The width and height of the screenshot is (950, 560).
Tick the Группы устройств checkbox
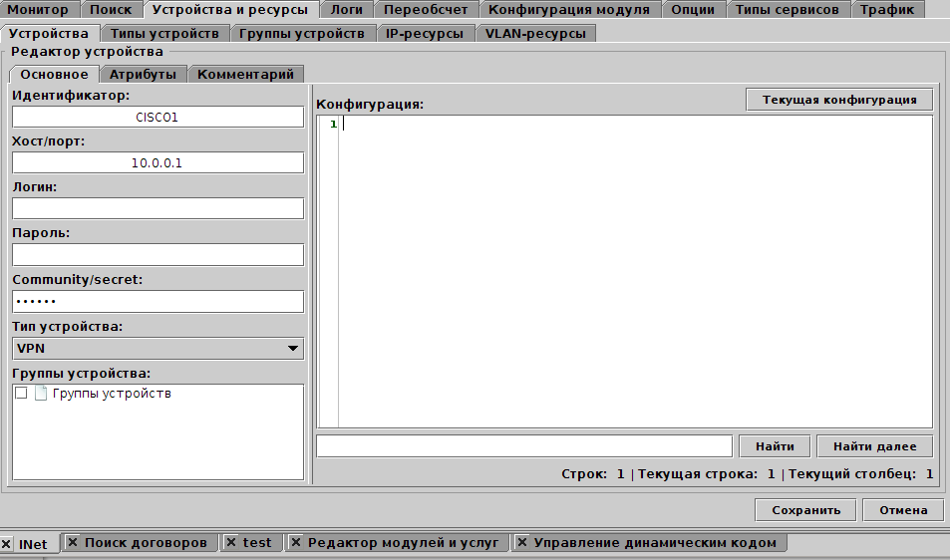pyautogui.click(x=21, y=394)
